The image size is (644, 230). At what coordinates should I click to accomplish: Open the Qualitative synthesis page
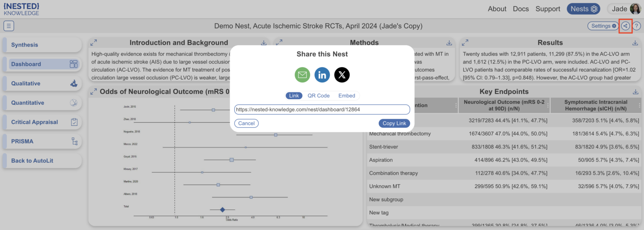coord(42,83)
